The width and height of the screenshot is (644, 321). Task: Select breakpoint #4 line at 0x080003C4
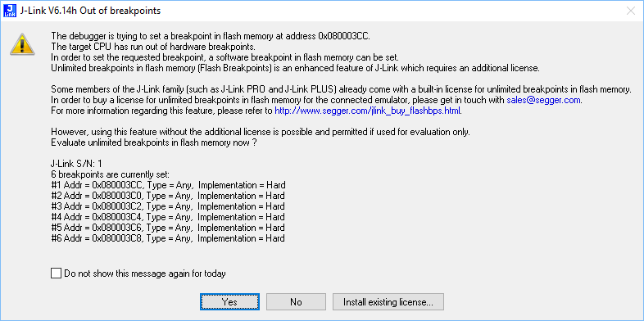168,217
